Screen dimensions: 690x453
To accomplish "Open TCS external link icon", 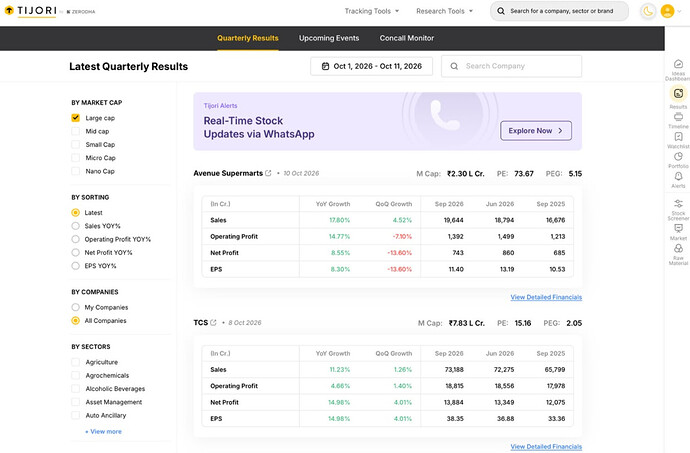I will (x=213, y=322).
